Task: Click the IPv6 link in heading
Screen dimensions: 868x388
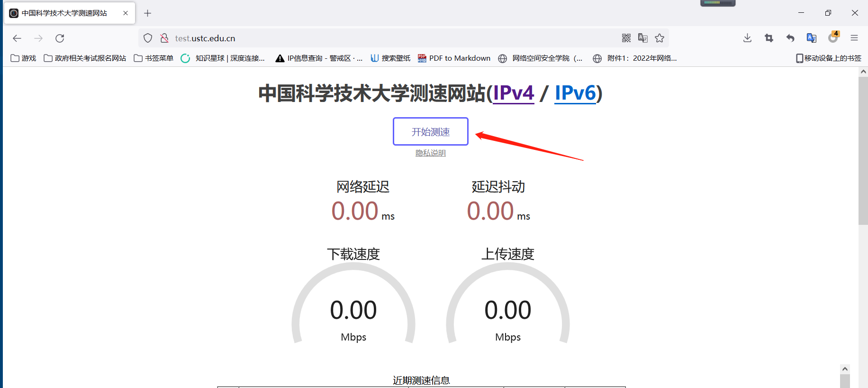Action: coord(576,93)
